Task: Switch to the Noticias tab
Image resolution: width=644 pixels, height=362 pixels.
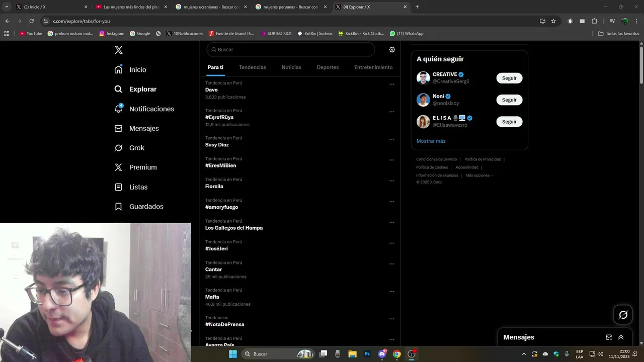Action: [291, 67]
